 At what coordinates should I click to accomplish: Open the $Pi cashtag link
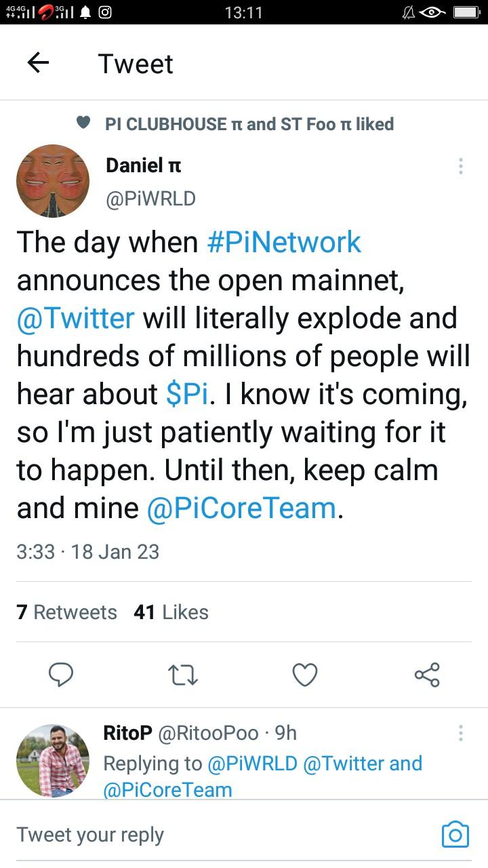pyautogui.click(x=186, y=394)
